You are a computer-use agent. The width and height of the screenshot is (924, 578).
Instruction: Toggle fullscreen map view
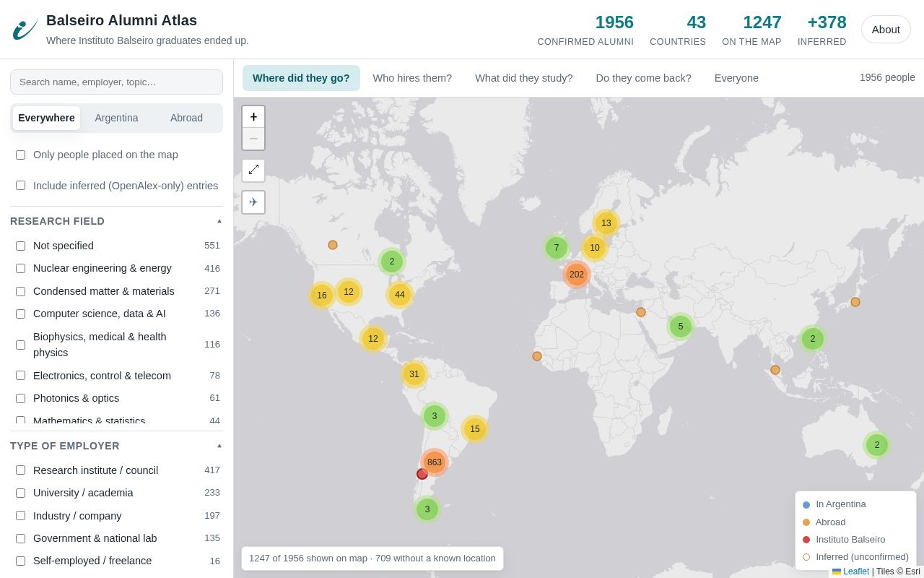point(253,170)
